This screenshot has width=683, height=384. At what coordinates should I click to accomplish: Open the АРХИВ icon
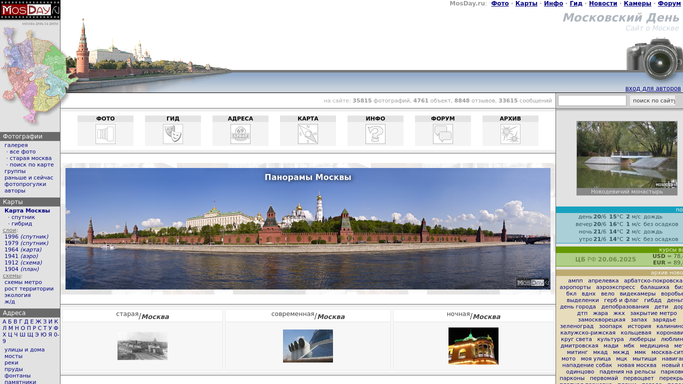511,134
